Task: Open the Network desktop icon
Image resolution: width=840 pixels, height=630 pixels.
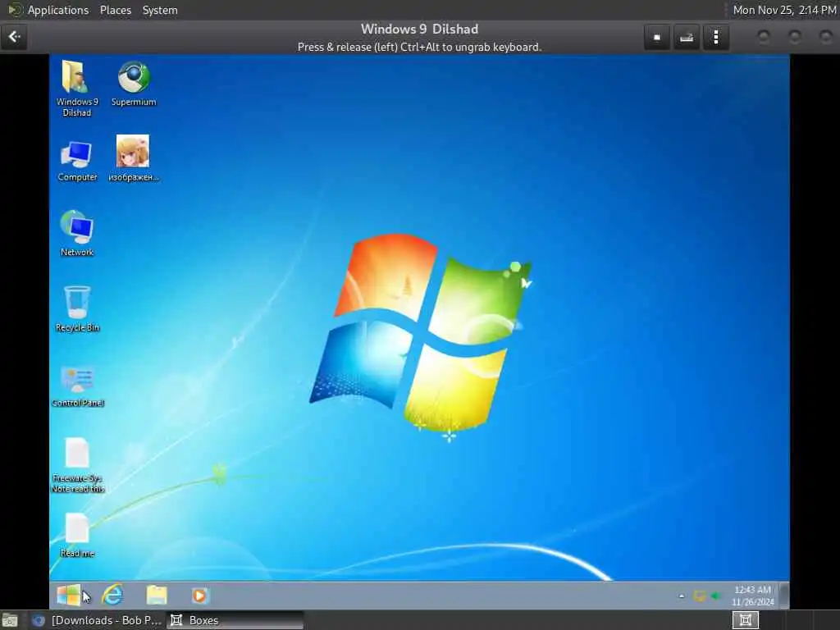Action: 77,233
